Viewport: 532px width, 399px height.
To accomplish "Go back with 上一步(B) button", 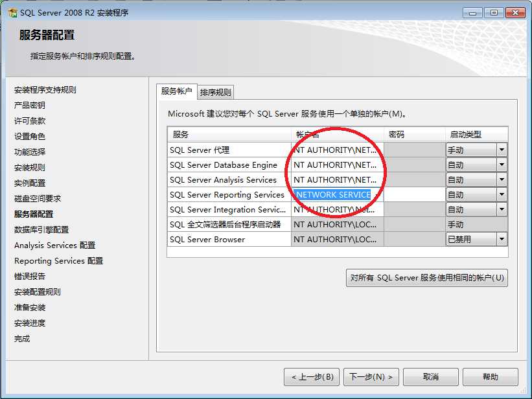I will tap(312, 377).
